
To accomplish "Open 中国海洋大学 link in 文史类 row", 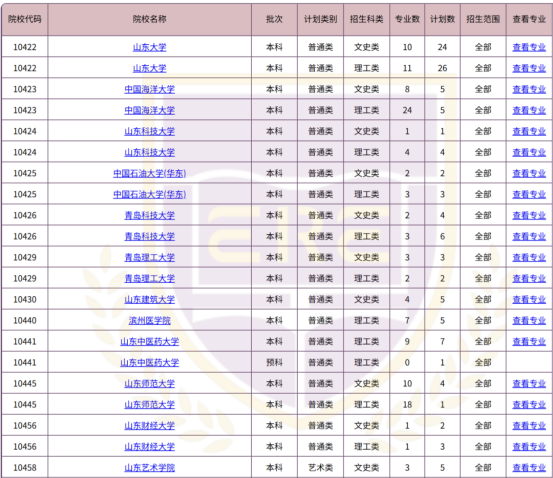I will [149, 89].
